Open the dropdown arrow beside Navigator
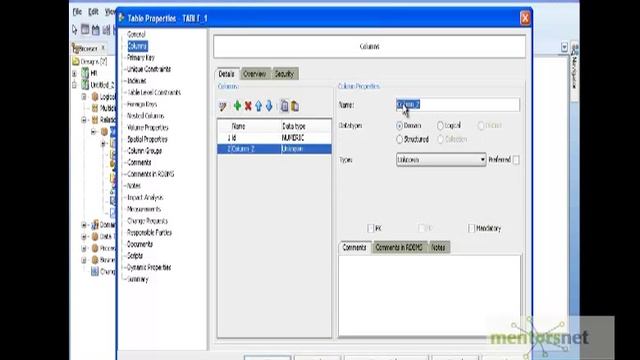This screenshot has height=360, width=640. [x=564, y=47]
